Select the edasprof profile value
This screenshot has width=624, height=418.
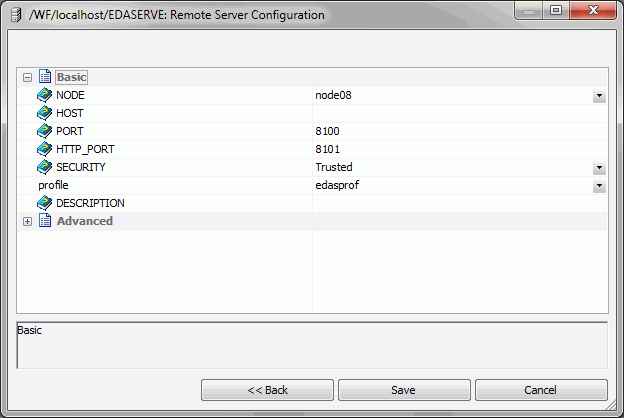click(337, 185)
